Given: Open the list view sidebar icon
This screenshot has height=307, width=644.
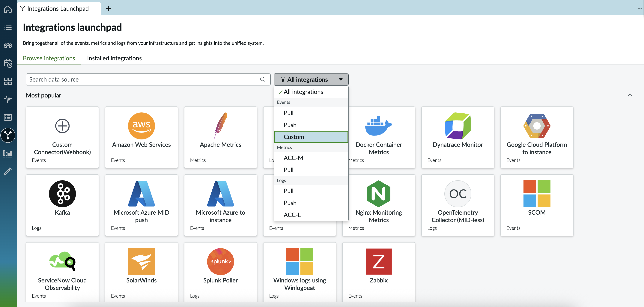Looking at the screenshot, I should (x=8, y=27).
